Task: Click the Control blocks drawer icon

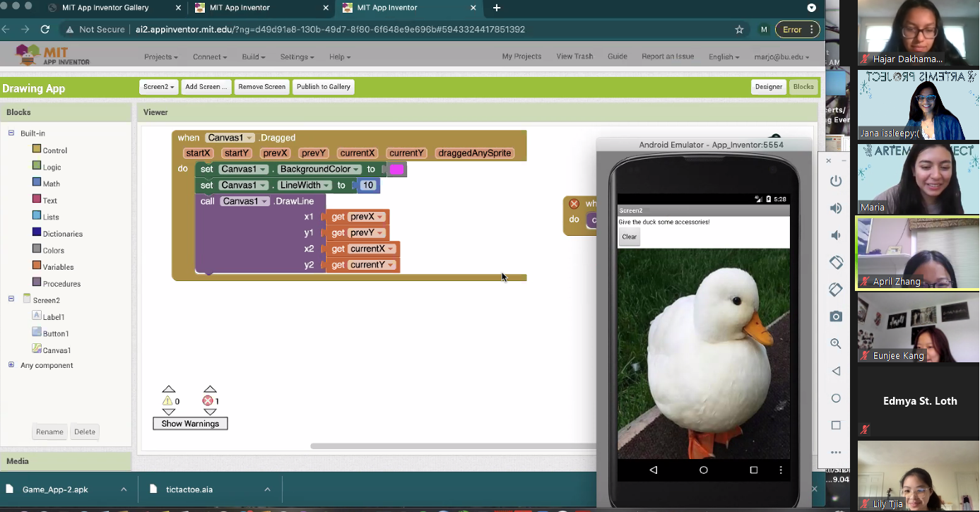Action: [37, 149]
